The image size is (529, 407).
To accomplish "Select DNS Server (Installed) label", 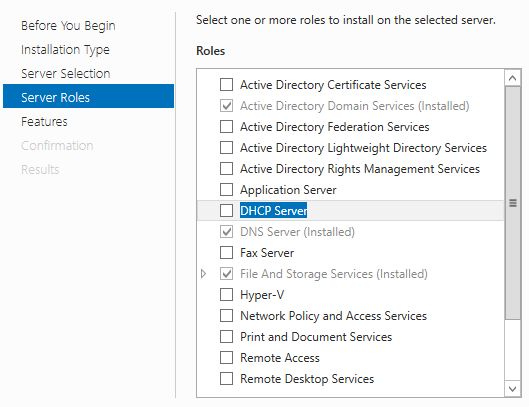I will point(297,232).
